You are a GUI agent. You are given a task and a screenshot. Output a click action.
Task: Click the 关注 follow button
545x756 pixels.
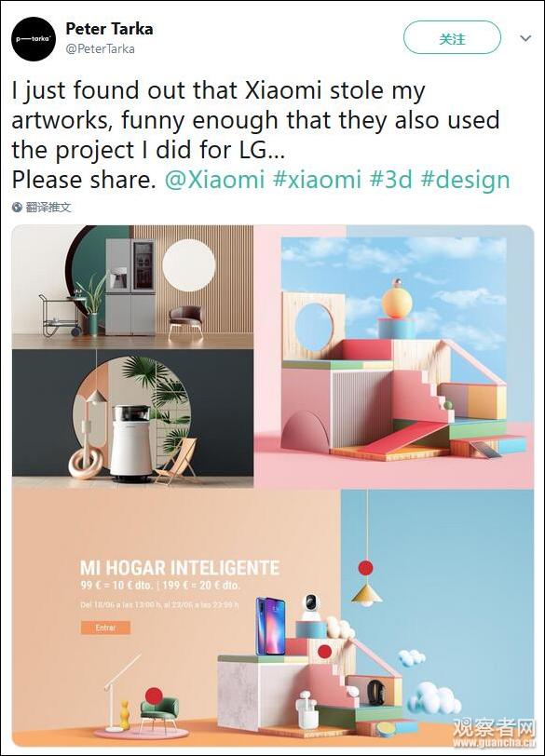click(452, 37)
